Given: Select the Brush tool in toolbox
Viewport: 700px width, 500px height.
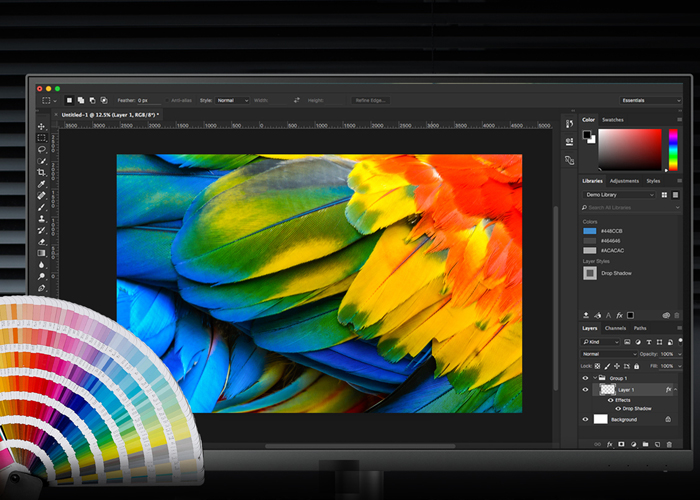Looking at the screenshot, I should [x=42, y=207].
